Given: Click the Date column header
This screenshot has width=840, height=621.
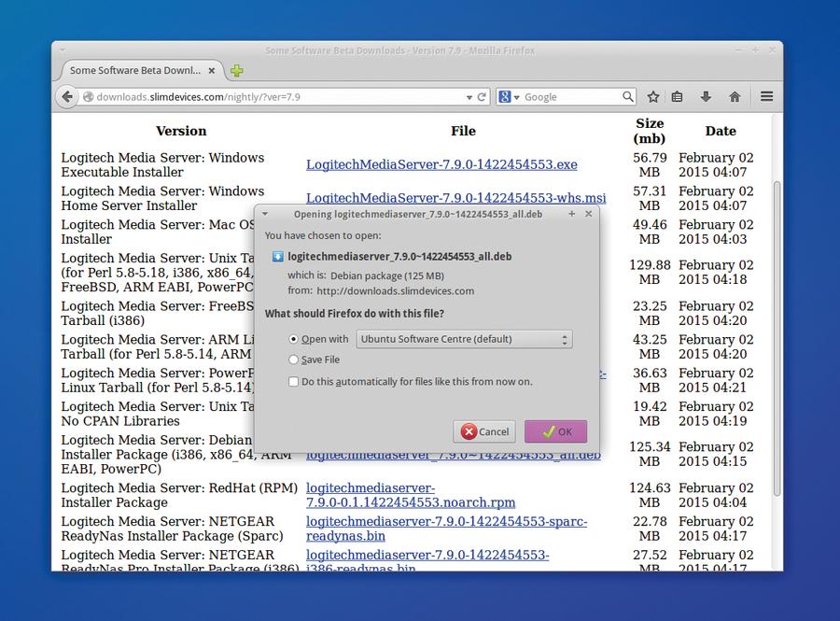Looking at the screenshot, I should 721,131.
